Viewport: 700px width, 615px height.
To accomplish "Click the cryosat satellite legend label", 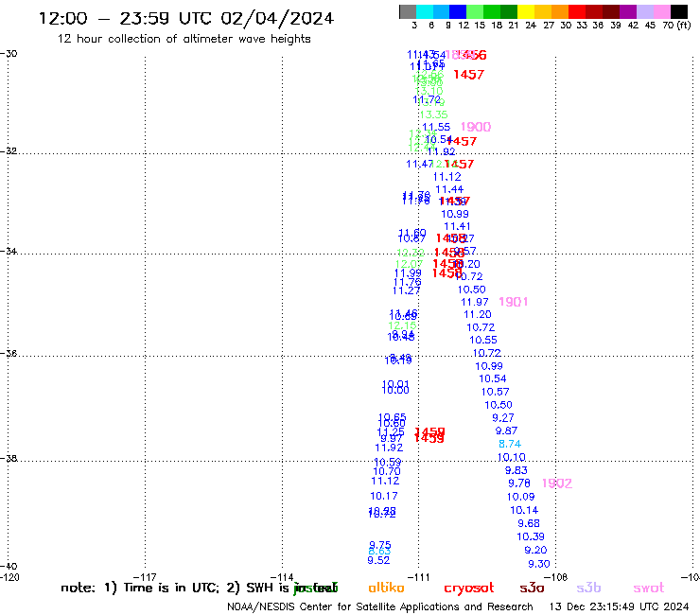I will (x=469, y=588).
